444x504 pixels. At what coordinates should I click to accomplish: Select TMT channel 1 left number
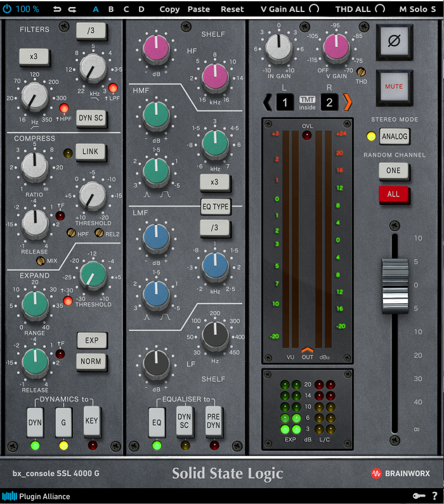(285, 103)
